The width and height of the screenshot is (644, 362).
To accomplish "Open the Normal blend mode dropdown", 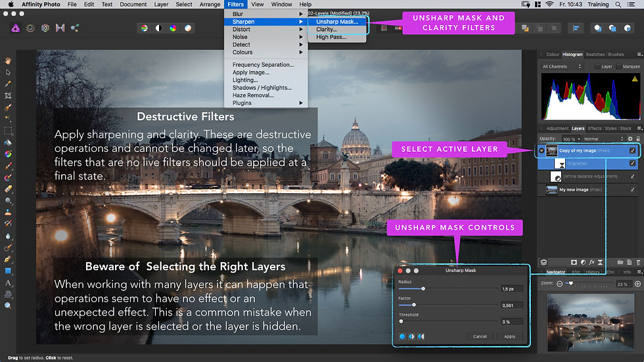I will point(604,139).
